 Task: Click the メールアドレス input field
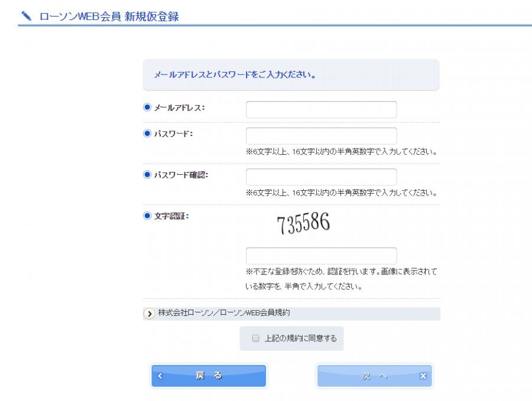point(321,109)
